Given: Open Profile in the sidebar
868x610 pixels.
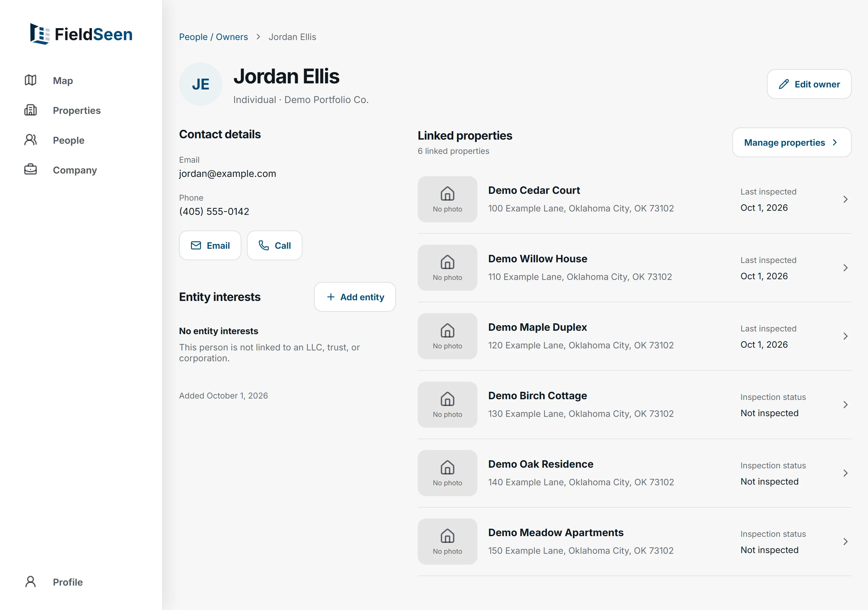Looking at the screenshot, I should tap(68, 582).
